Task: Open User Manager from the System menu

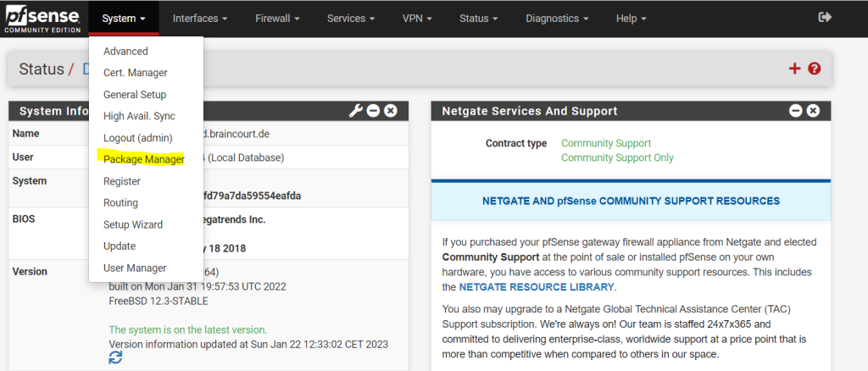Action: (x=146, y=269)
